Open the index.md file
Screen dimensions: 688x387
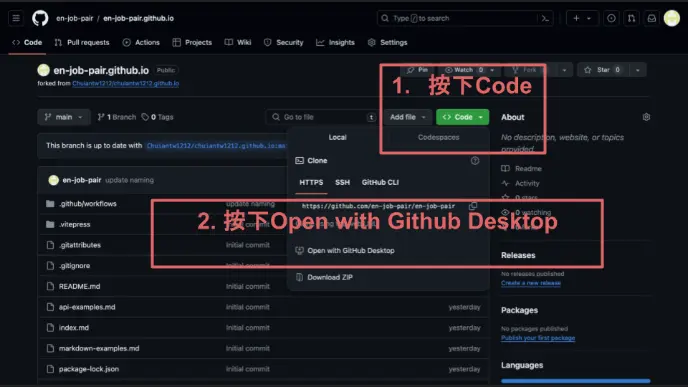tap(74, 327)
